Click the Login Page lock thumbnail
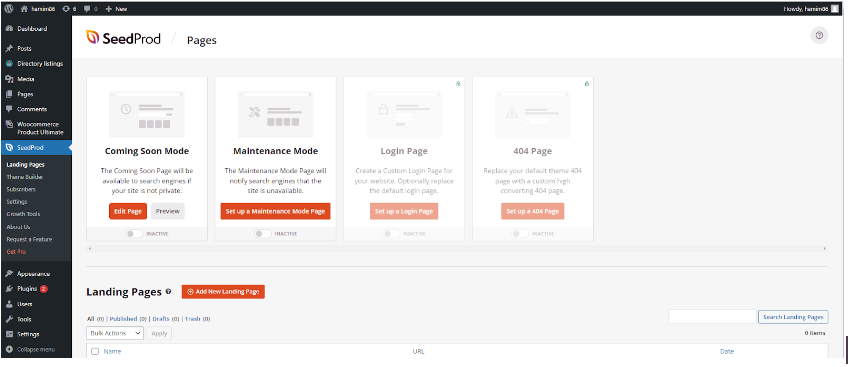 [x=404, y=115]
